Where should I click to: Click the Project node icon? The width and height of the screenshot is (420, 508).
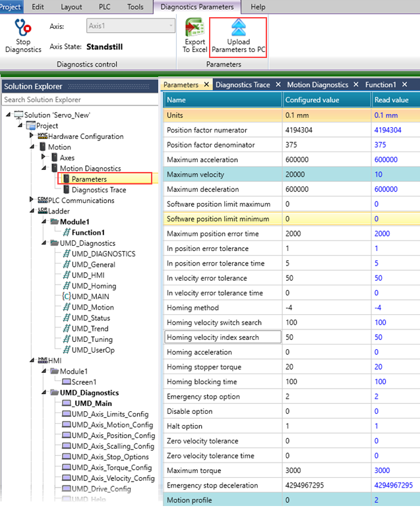31,125
